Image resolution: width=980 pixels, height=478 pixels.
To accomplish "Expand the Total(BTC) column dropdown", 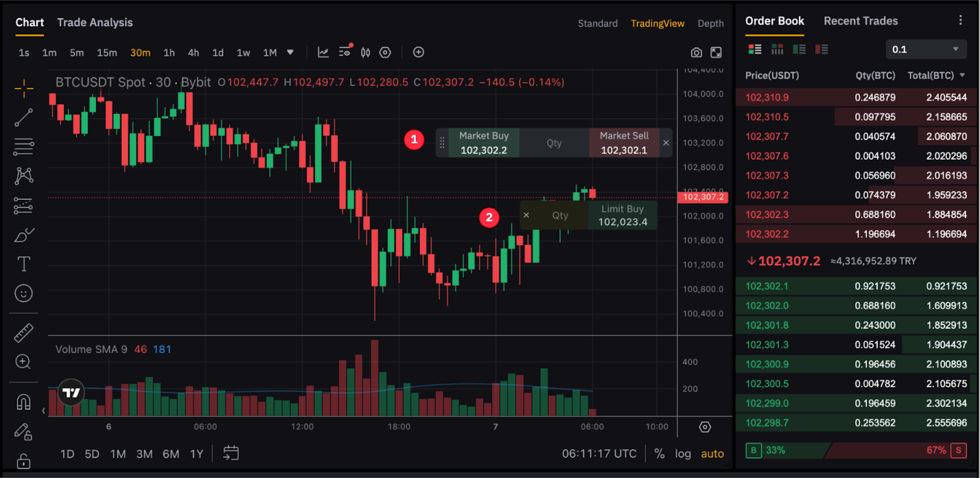I will [962, 75].
